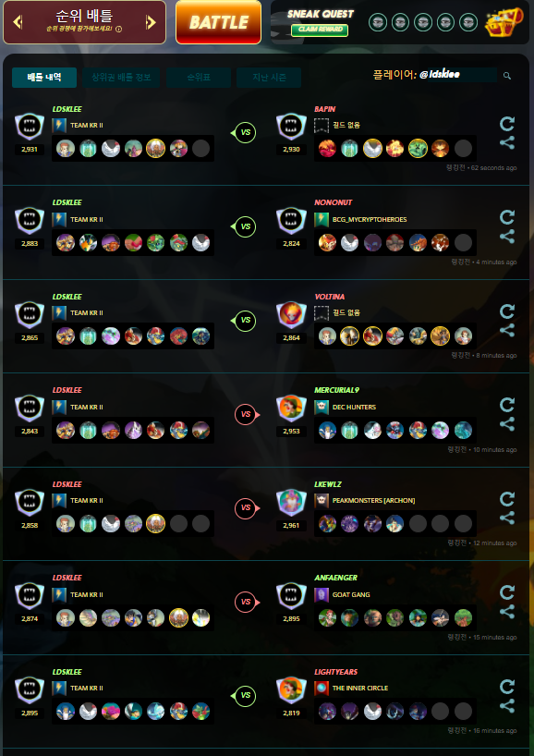Image resolution: width=534 pixels, height=756 pixels.
Task: Click the player search magnifier icon
Action: [x=507, y=76]
